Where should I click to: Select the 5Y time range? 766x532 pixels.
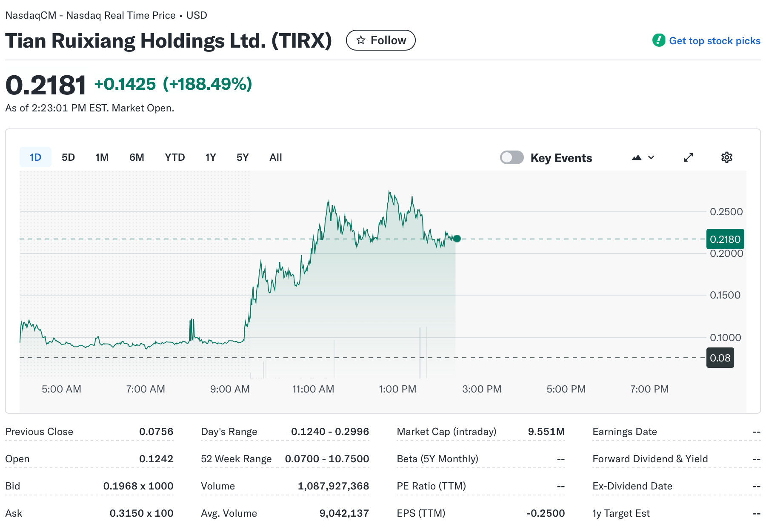(x=243, y=157)
